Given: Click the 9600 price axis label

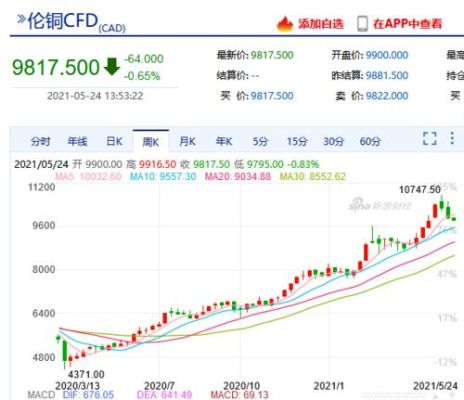Looking at the screenshot, I should (x=43, y=226).
